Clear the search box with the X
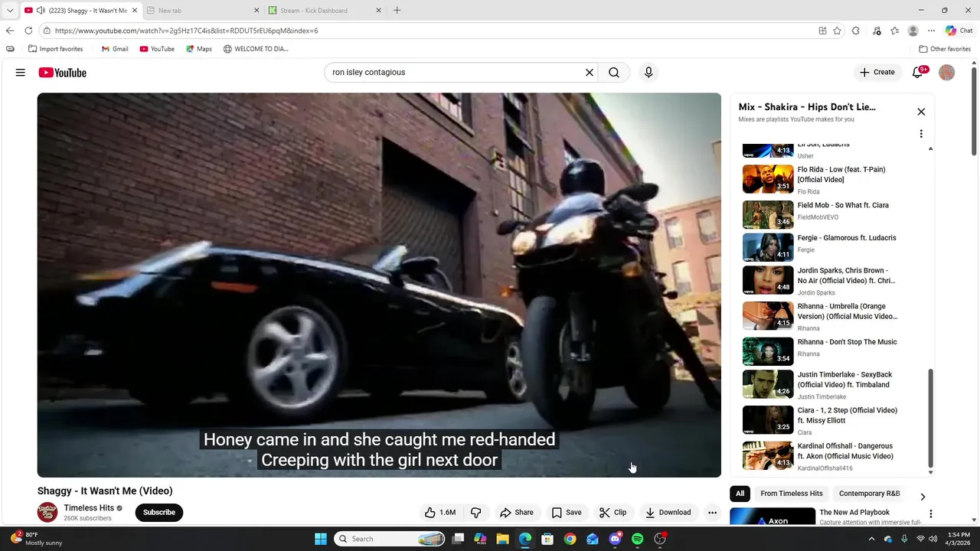 tap(590, 73)
